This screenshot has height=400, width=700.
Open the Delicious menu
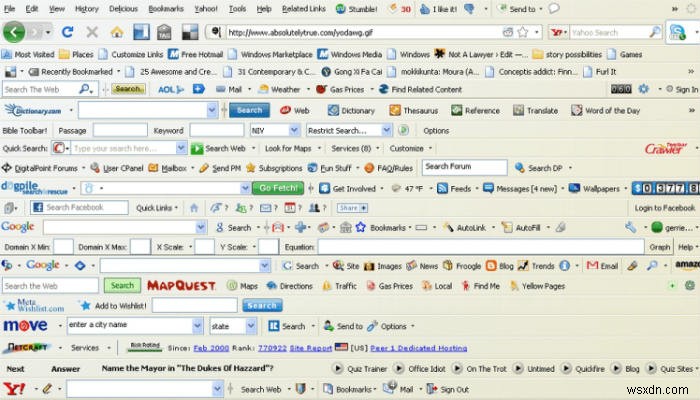[123, 8]
